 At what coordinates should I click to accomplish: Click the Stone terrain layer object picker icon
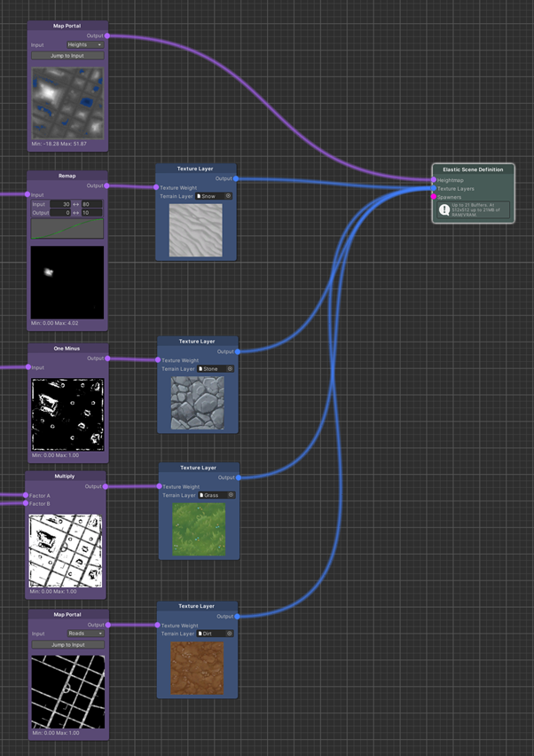coord(230,369)
